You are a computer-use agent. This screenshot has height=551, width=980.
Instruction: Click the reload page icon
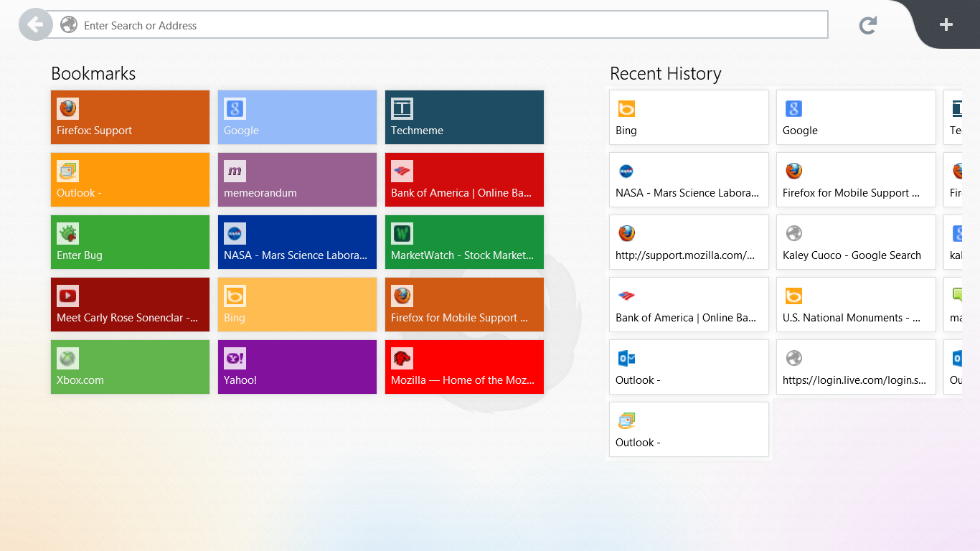(868, 26)
